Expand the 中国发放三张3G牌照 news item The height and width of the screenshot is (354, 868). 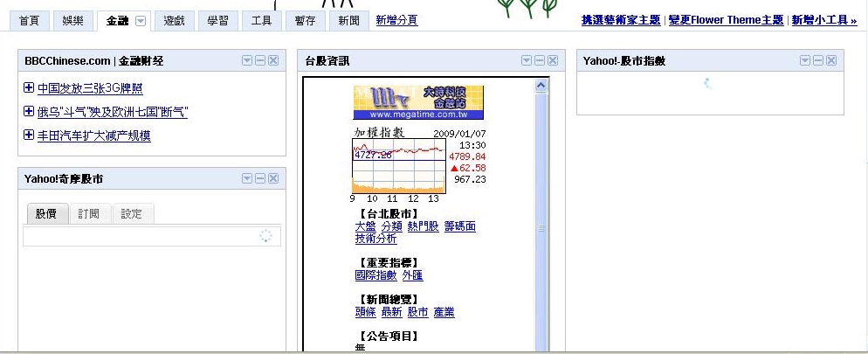click(29, 87)
